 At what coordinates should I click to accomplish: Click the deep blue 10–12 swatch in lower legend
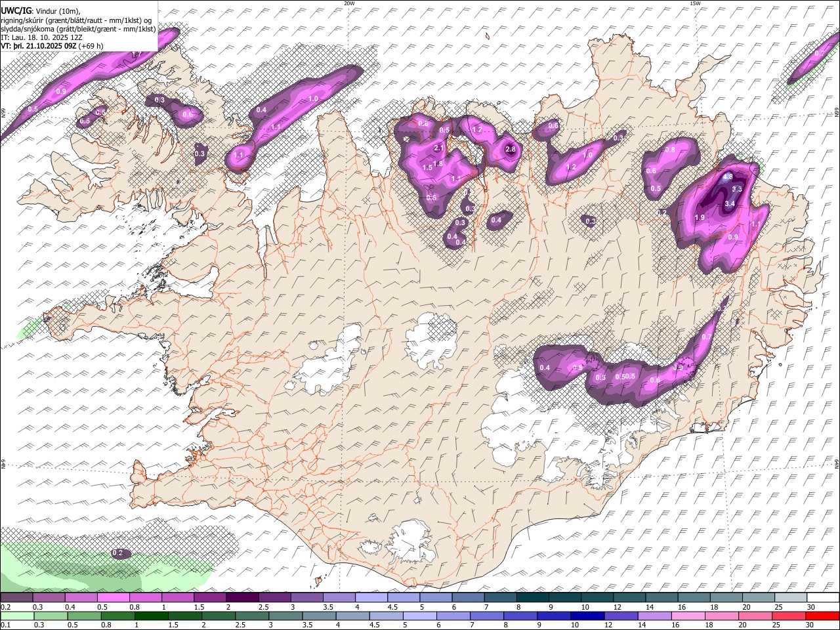(586, 616)
